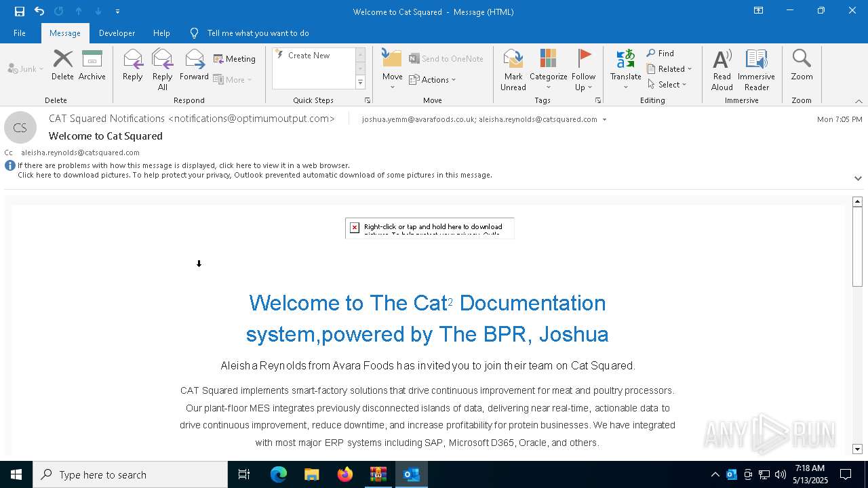This screenshot has height=488, width=868.
Task: Click the CS sender avatar
Action: coord(20,127)
